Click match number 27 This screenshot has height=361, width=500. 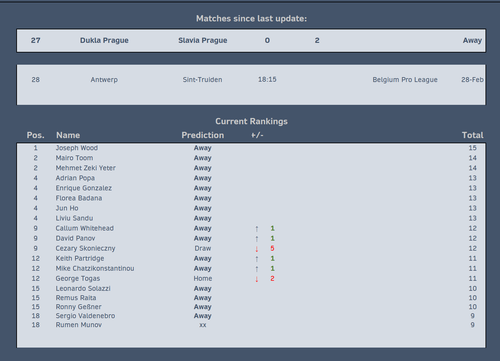tap(36, 40)
